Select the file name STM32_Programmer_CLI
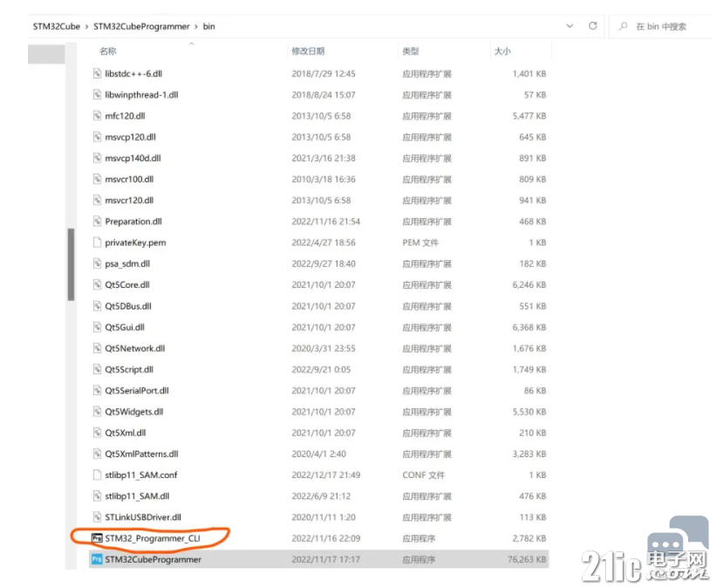 tap(153, 538)
